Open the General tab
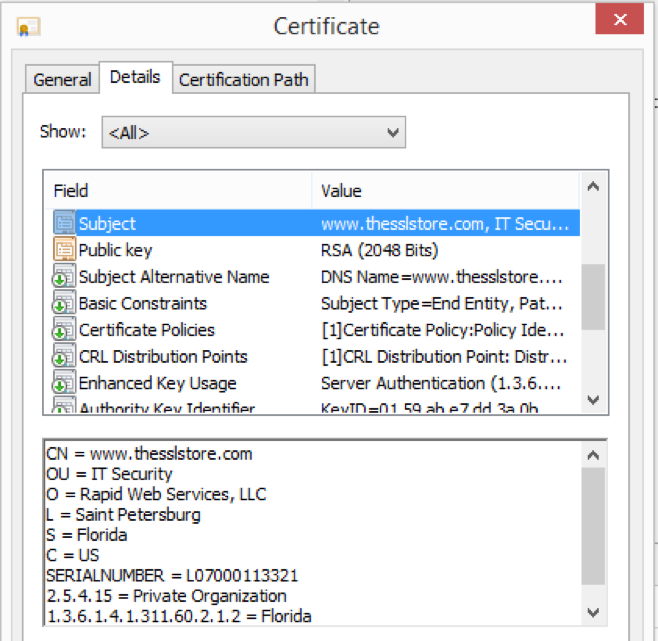The height and width of the screenshot is (641, 658). (x=62, y=79)
